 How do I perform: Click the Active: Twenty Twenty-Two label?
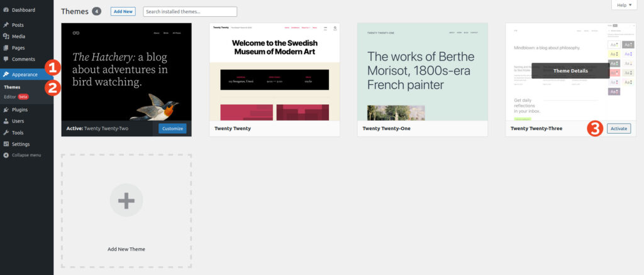pyautogui.click(x=97, y=129)
